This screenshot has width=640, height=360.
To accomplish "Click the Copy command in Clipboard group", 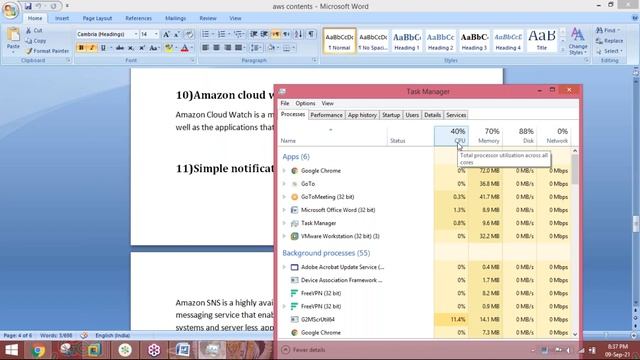I will pos(36,41).
